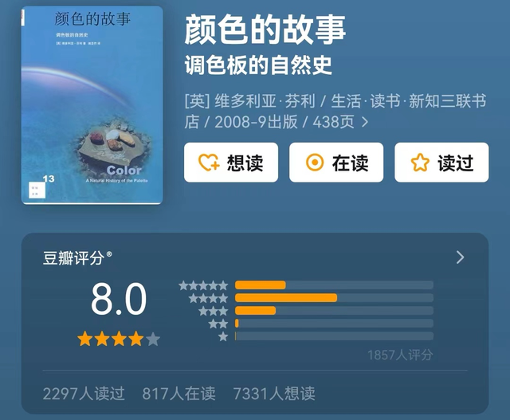Tap the five-star row icons
The image size is (510, 420).
click(203, 285)
